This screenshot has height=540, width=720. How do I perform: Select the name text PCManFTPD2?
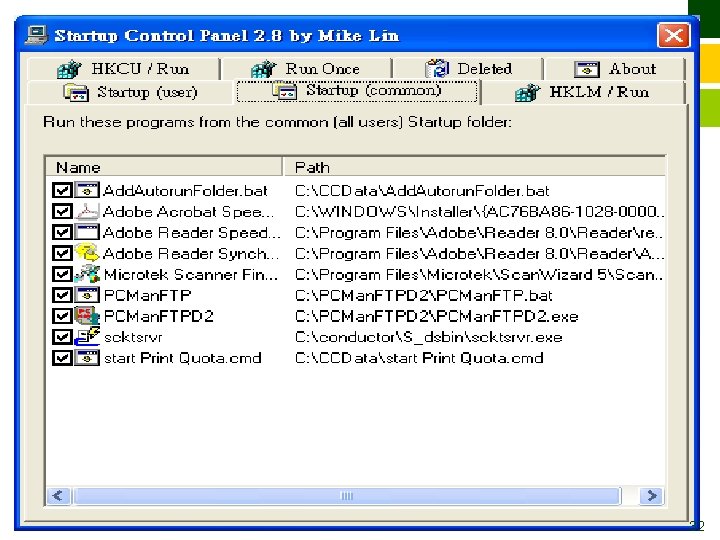158,316
